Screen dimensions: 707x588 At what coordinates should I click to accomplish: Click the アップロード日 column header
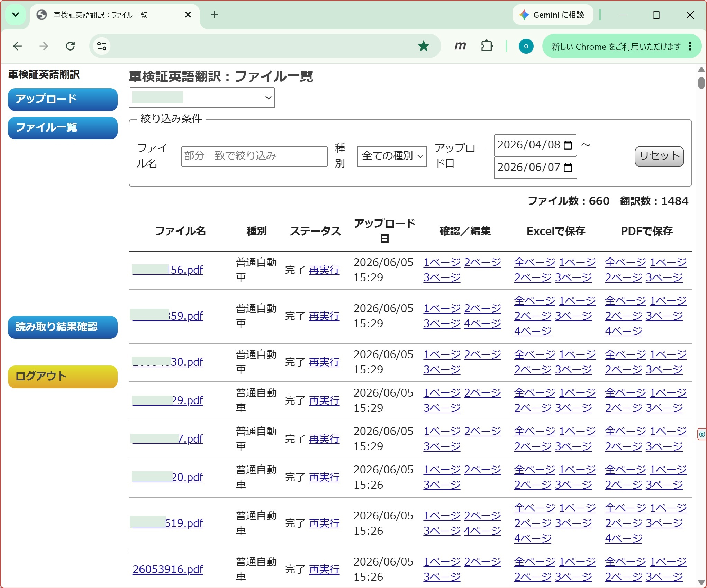pos(384,231)
